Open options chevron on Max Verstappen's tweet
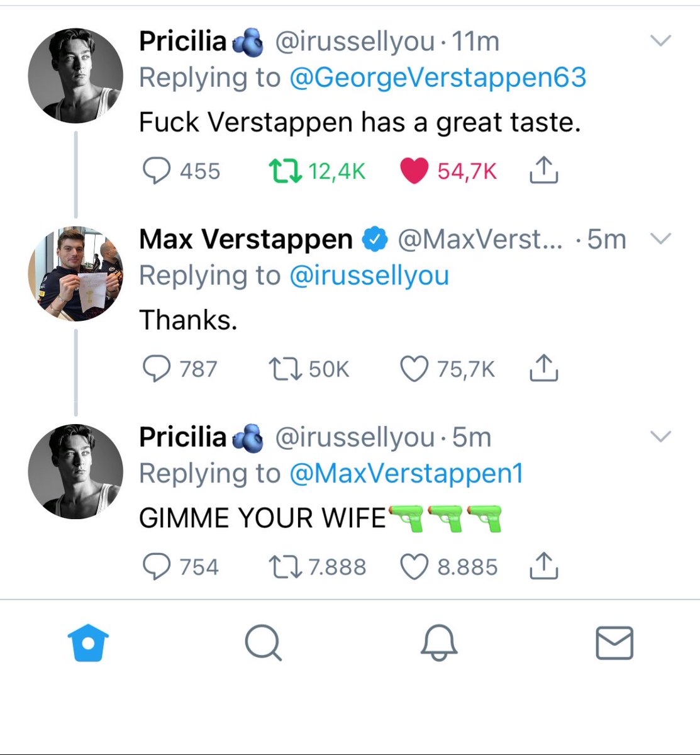This screenshot has width=700, height=755. coord(660,239)
